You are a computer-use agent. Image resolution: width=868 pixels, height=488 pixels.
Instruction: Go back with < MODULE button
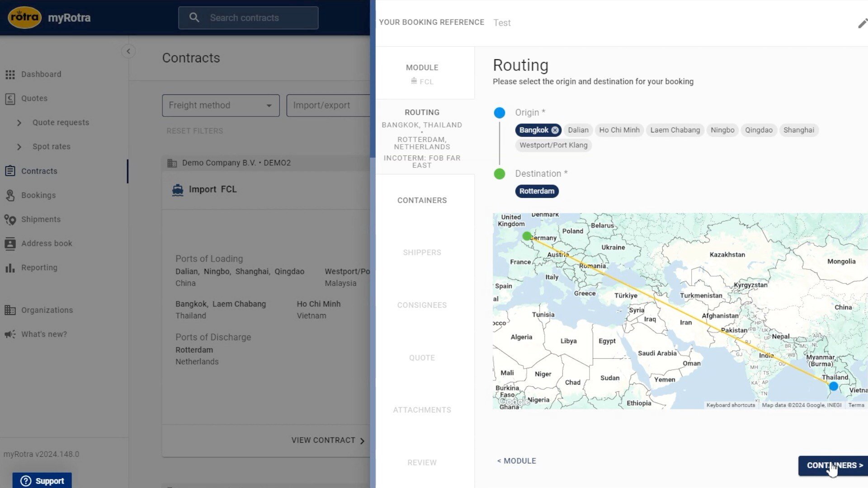516,461
